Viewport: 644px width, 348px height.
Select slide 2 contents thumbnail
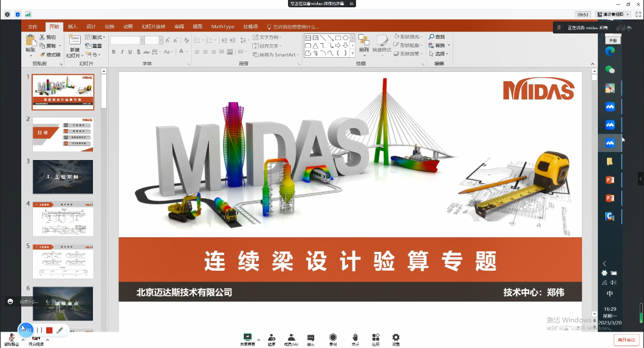tap(63, 134)
